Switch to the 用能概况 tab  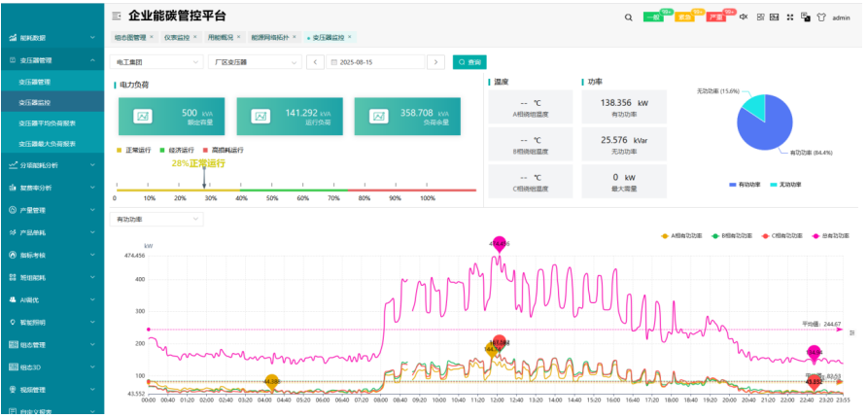pyautogui.click(x=223, y=37)
